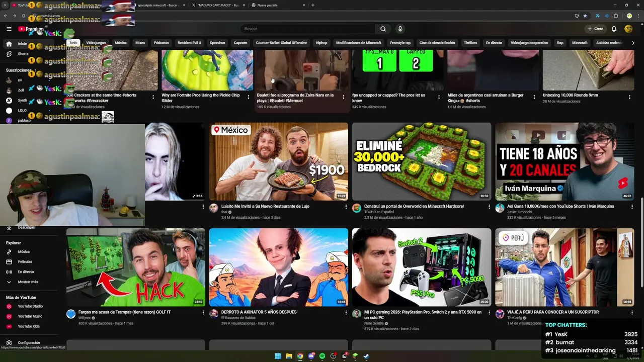644x362 pixels.
Task: Select the Cine de ciencia ficción chip
Action: click(x=437, y=43)
